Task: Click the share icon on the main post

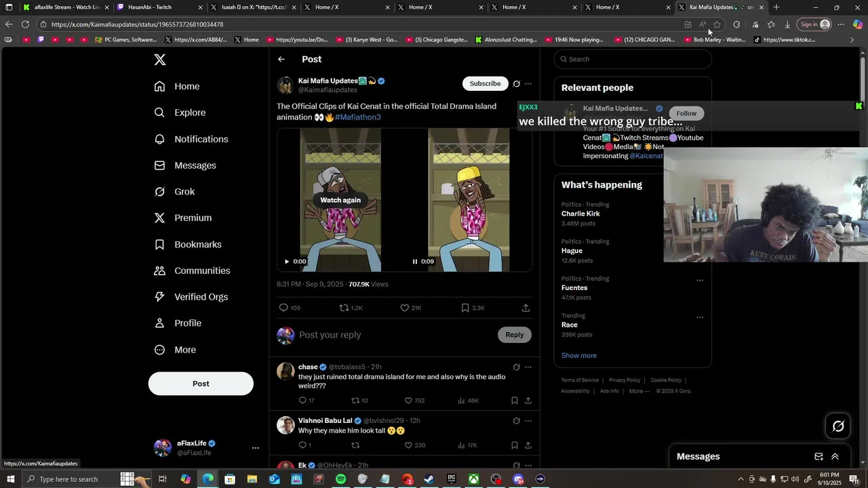Action: click(526, 308)
